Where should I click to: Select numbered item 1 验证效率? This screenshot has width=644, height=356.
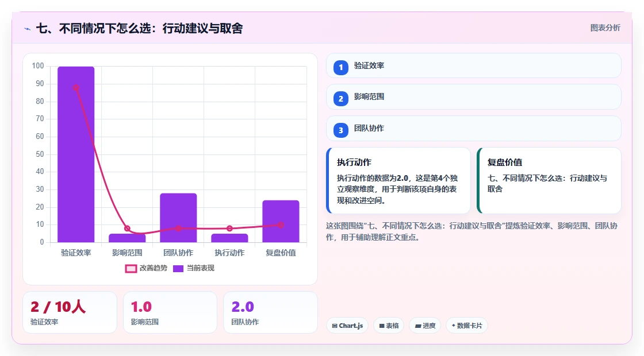pyautogui.click(x=474, y=65)
